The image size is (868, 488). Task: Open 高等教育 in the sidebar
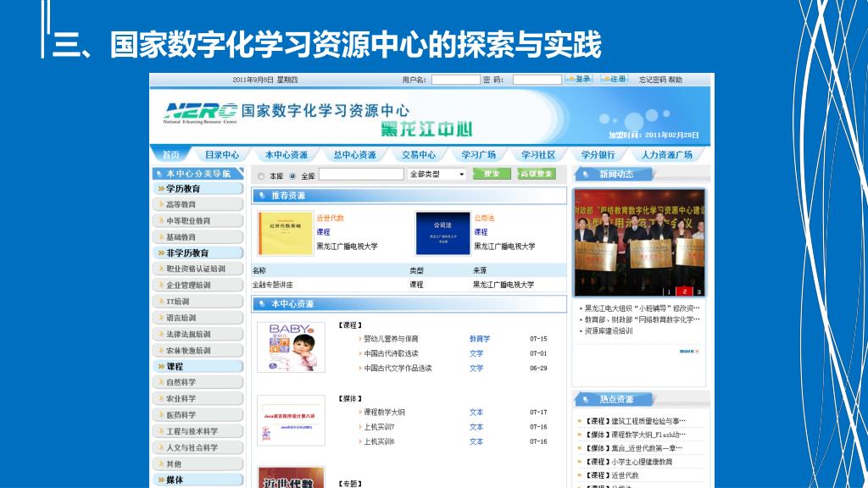[198, 205]
